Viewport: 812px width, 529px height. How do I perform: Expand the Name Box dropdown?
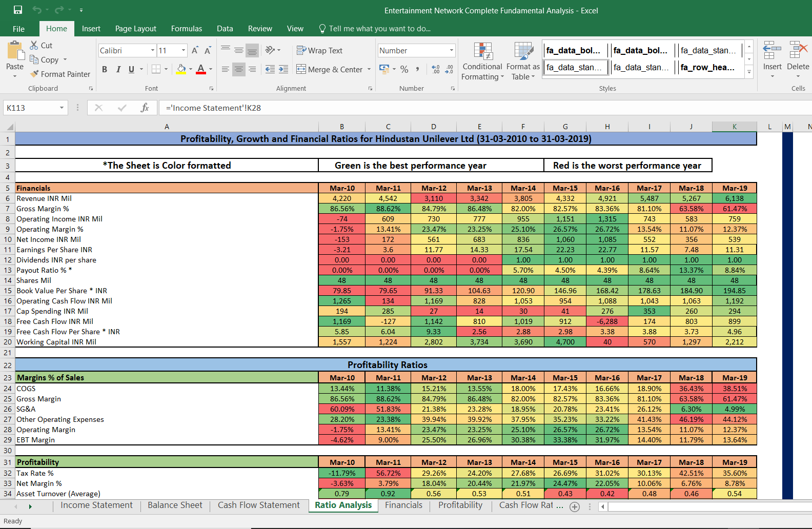point(62,108)
